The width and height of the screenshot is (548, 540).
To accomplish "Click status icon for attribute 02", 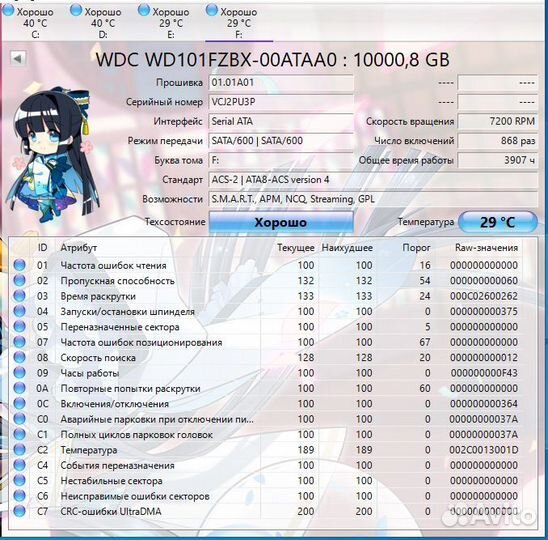I will [x=20, y=281].
